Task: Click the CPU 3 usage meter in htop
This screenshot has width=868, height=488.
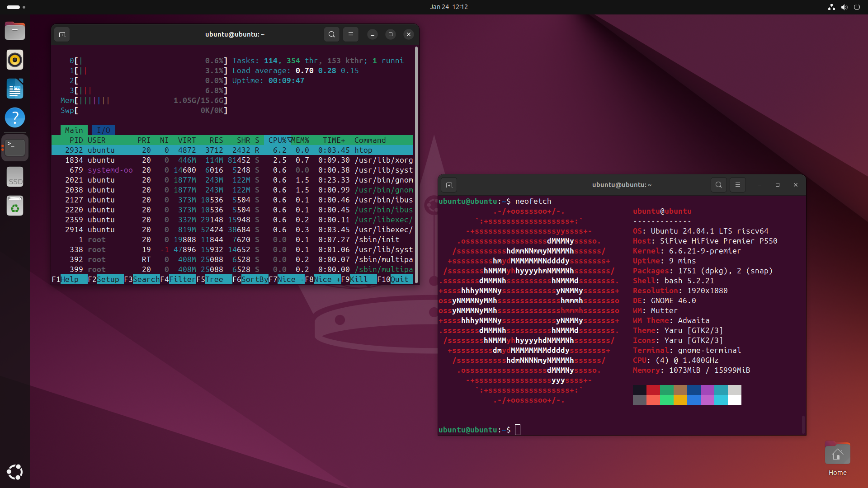Action: coord(149,90)
